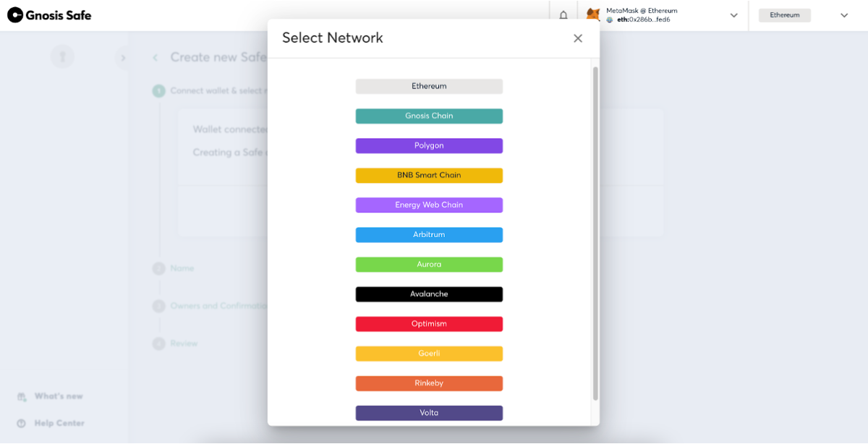Select the Ethereum network option
The image size is (868, 444).
[429, 86]
